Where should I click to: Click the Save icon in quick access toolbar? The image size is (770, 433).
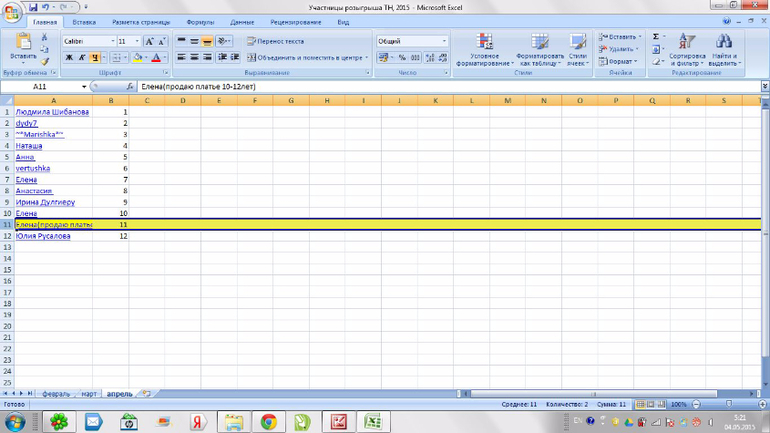pos(33,7)
